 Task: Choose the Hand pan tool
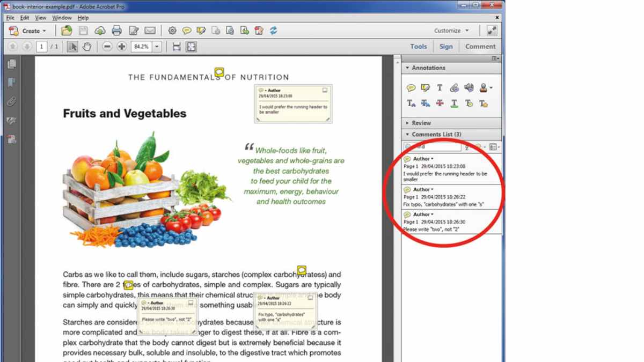[86, 47]
